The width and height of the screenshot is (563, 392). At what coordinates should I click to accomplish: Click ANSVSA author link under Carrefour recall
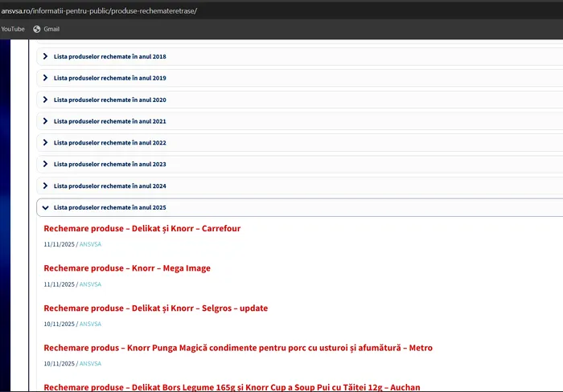pyautogui.click(x=90, y=244)
